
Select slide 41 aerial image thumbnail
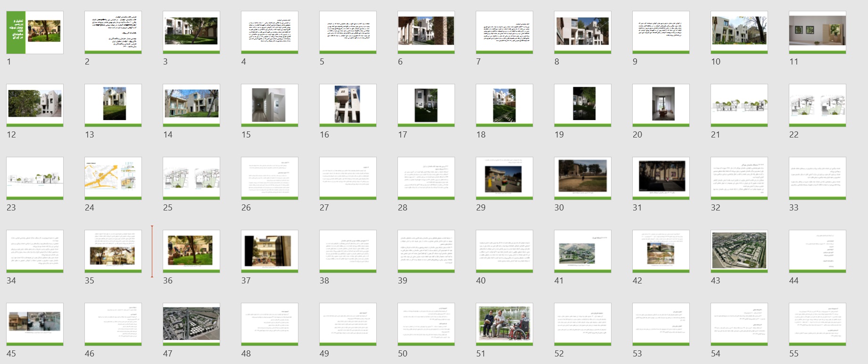coord(582,251)
